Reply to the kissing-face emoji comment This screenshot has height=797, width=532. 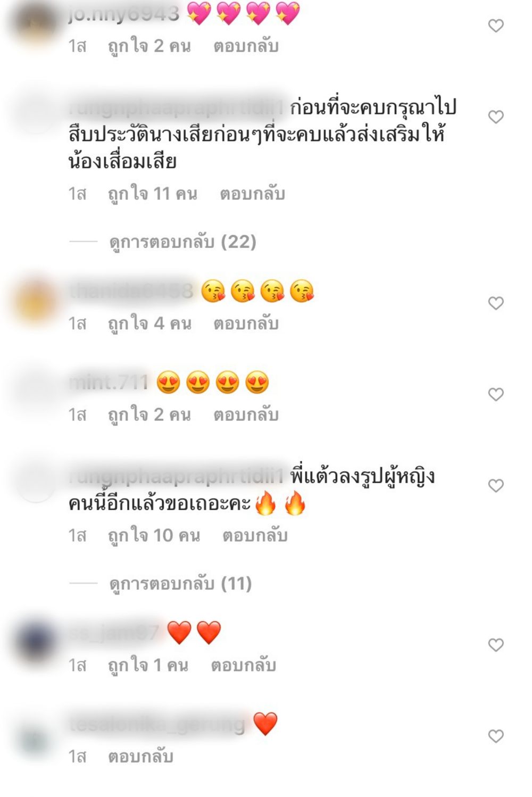pyautogui.click(x=246, y=323)
